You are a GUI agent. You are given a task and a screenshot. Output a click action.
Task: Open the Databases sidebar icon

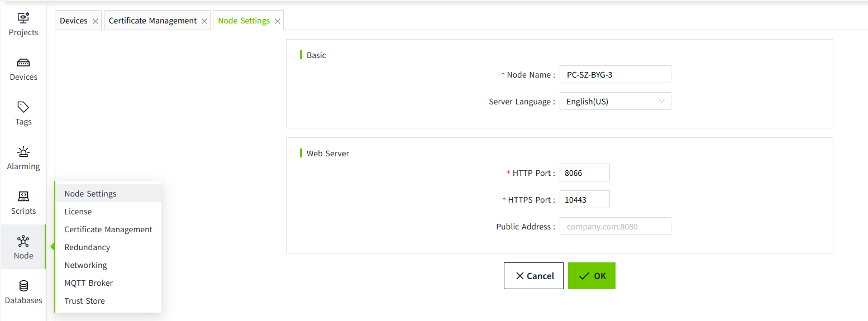(x=23, y=292)
